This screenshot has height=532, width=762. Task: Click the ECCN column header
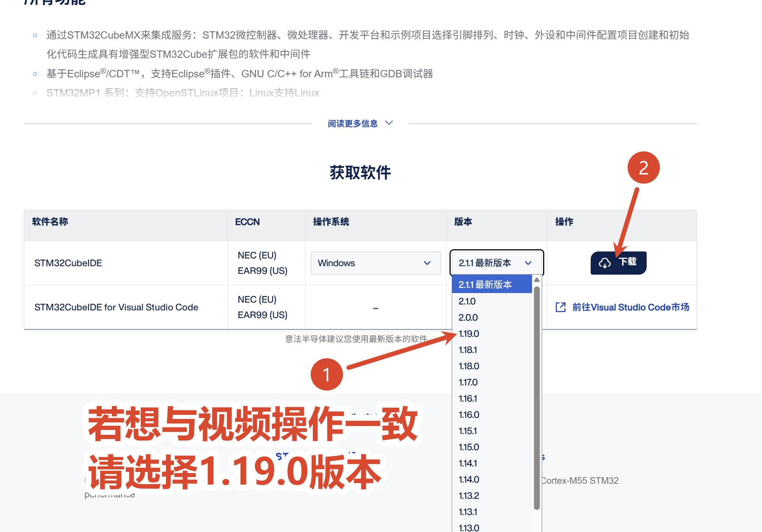click(x=266, y=225)
